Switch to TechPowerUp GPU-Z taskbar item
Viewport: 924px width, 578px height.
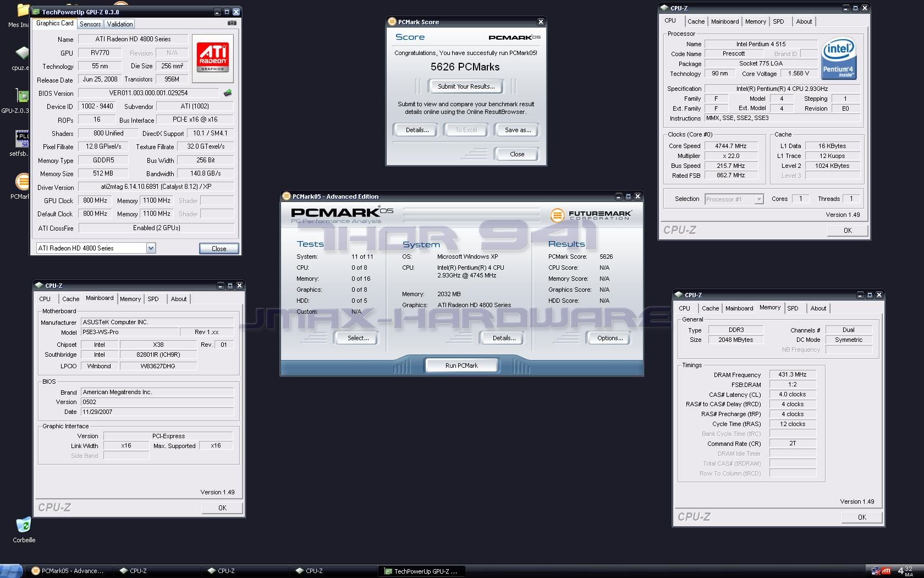point(422,571)
